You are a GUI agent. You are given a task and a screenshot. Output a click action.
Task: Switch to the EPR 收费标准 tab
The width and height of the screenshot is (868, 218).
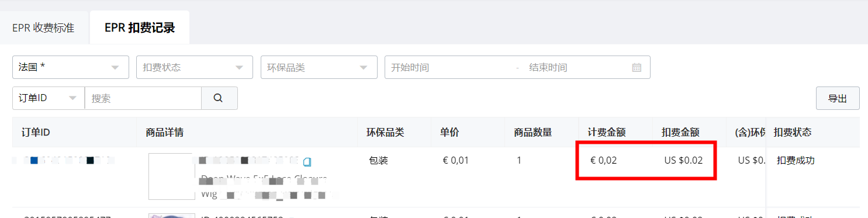click(43, 27)
